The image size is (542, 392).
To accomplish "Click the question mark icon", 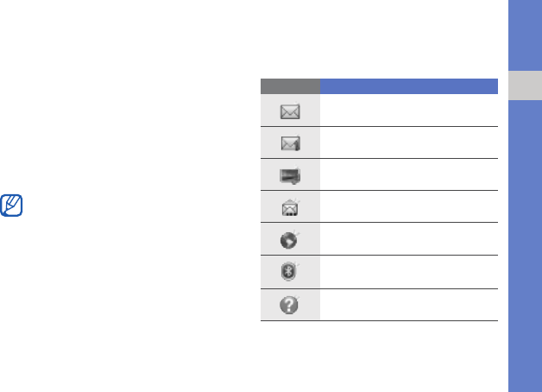I will 289,305.
